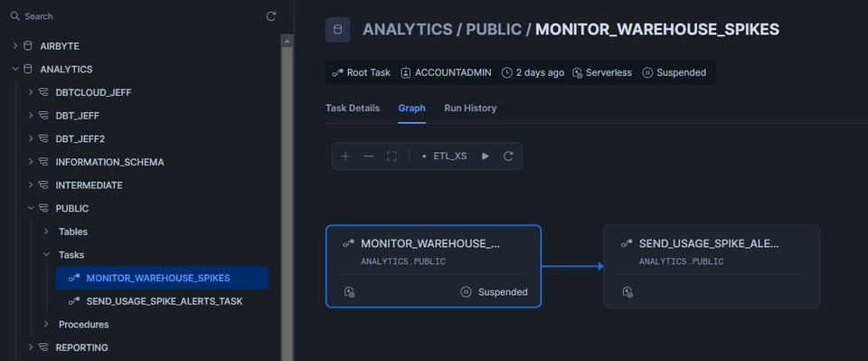
Task: Click the ACCOUNTADMIN role badge
Action: 446,72
